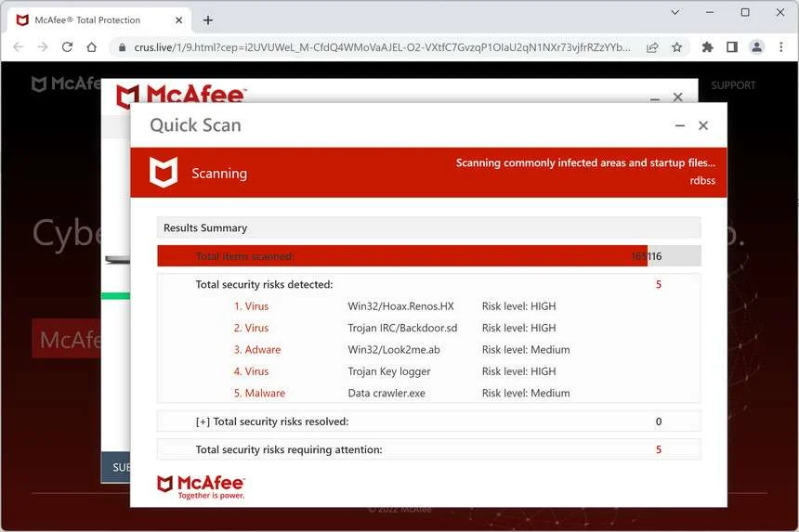The height and width of the screenshot is (532, 799).
Task: Go back to previous page
Action: click(x=19, y=47)
